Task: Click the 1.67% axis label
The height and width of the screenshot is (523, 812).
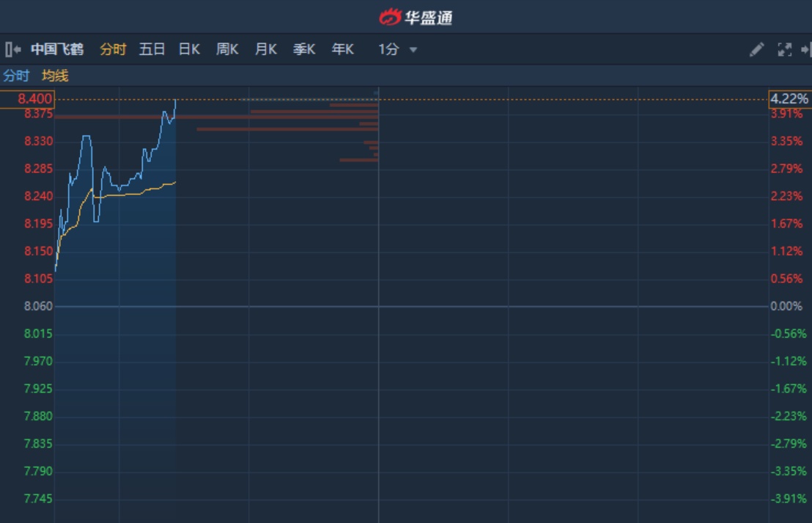Action: pyautogui.click(x=786, y=224)
